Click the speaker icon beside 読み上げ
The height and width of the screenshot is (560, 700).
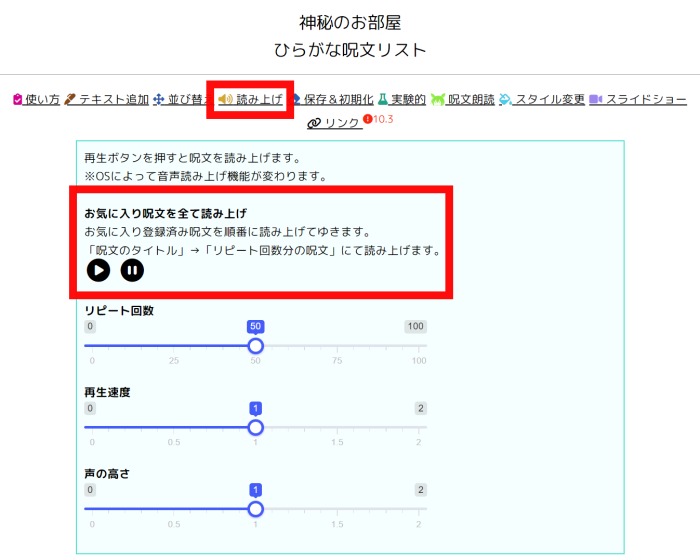(x=226, y=100)
